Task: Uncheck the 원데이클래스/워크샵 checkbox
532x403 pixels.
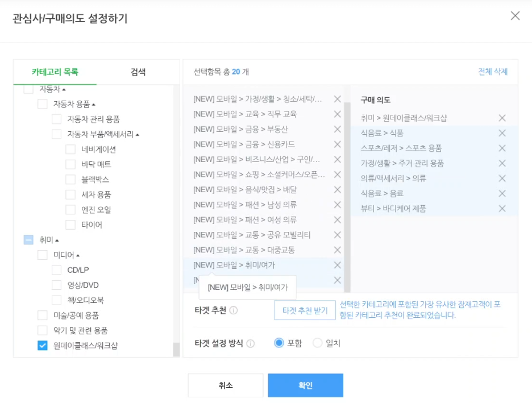Action: pos(43,346)
